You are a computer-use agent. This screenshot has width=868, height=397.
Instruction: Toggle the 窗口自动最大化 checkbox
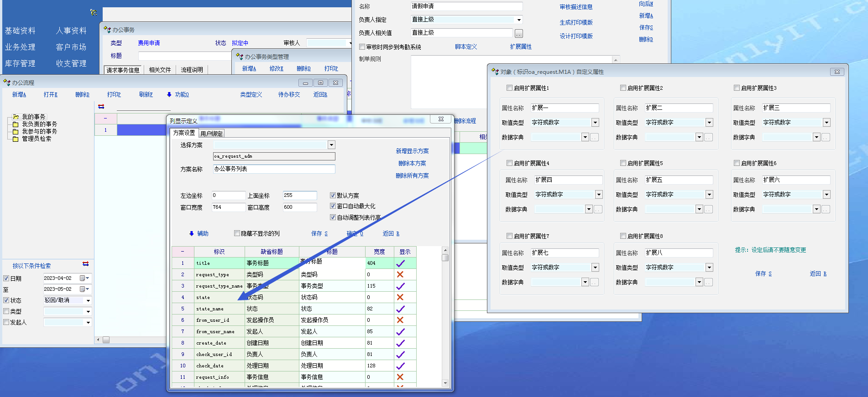pyautogui.click(x=333, y=206)
